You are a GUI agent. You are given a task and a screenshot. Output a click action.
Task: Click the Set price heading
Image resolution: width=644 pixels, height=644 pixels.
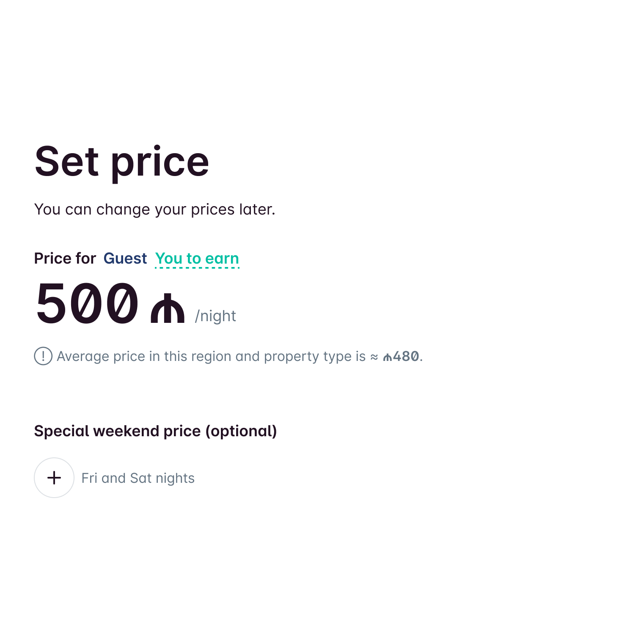(x=122, y=162)
